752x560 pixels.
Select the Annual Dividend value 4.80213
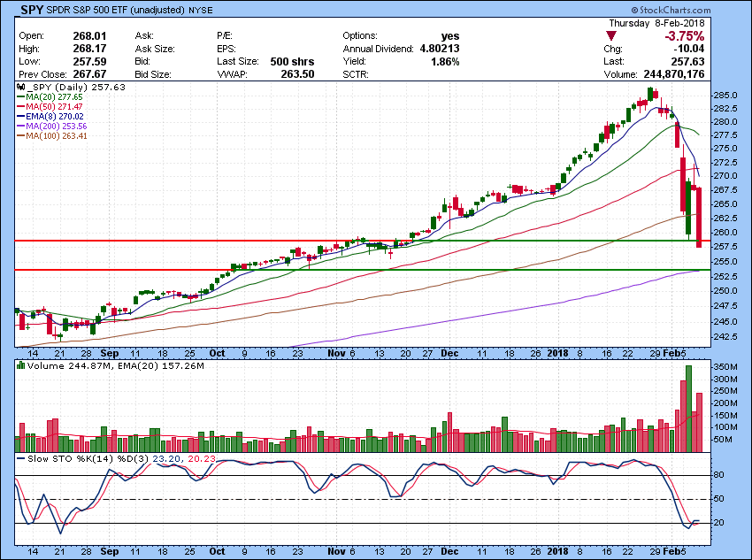point(440,49)
